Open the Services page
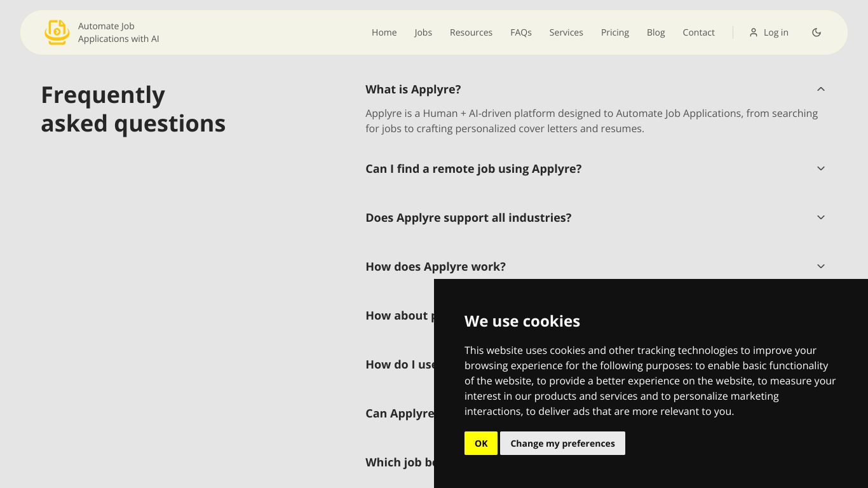Screen dimensions: 868x488 click(566, 32)
